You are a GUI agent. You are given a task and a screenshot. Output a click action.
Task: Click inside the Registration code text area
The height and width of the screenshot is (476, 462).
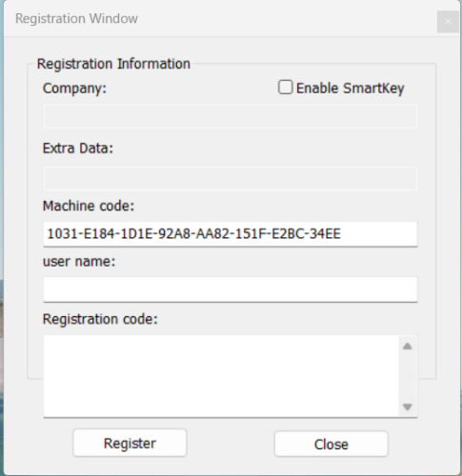221,376
